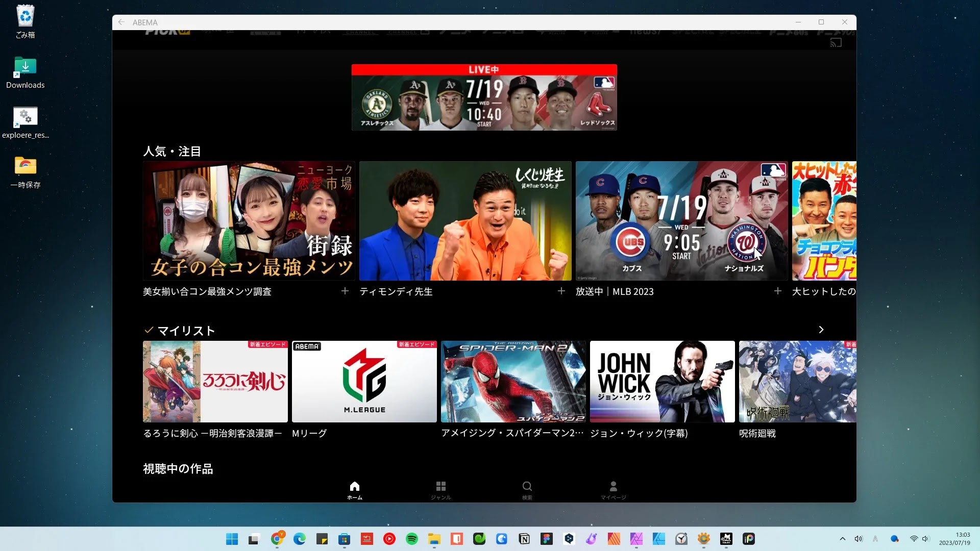Click the 放送中｜MLB 2023 title text
This screenshot has height=551, width=980.
[615, 291]
